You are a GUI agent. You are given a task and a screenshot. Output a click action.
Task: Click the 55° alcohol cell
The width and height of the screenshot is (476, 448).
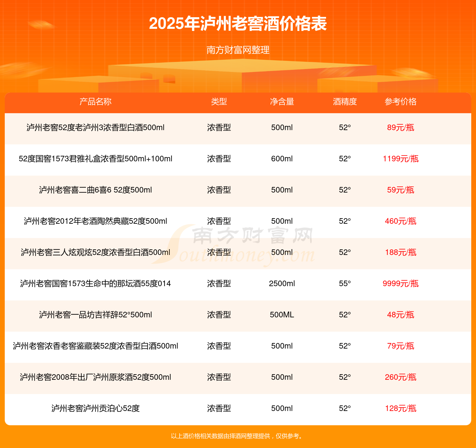(345, 284)
